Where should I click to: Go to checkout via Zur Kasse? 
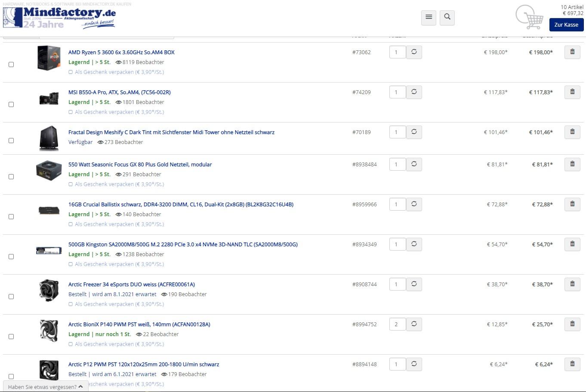[566, 24]
